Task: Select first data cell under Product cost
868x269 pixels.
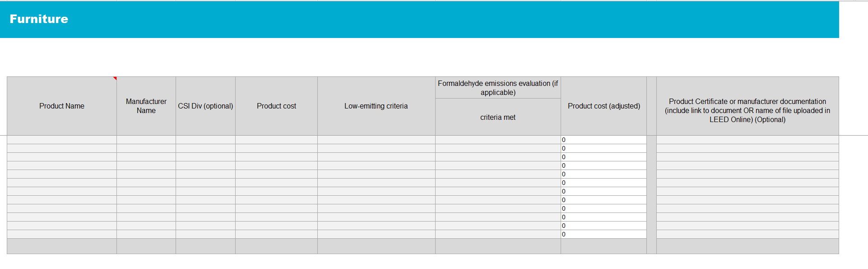Action: point(276,140)
